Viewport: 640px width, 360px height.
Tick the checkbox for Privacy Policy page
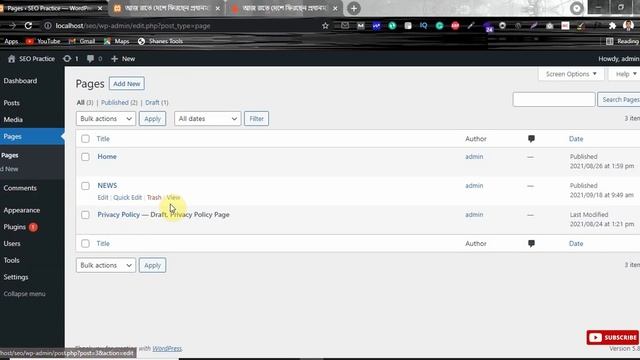point(85,215)
